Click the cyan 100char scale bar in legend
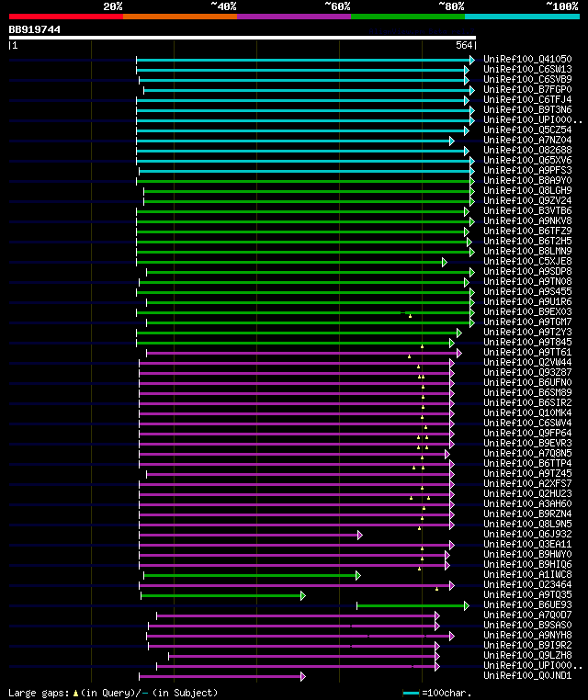 pyautogui.click(x=411, y=694)
